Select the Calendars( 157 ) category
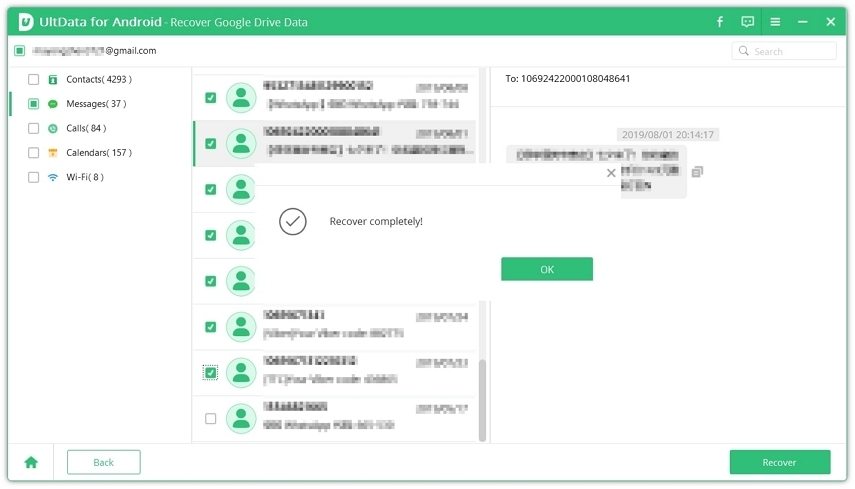This screenshot has height=489, width=855. click(x=99, y=153)
